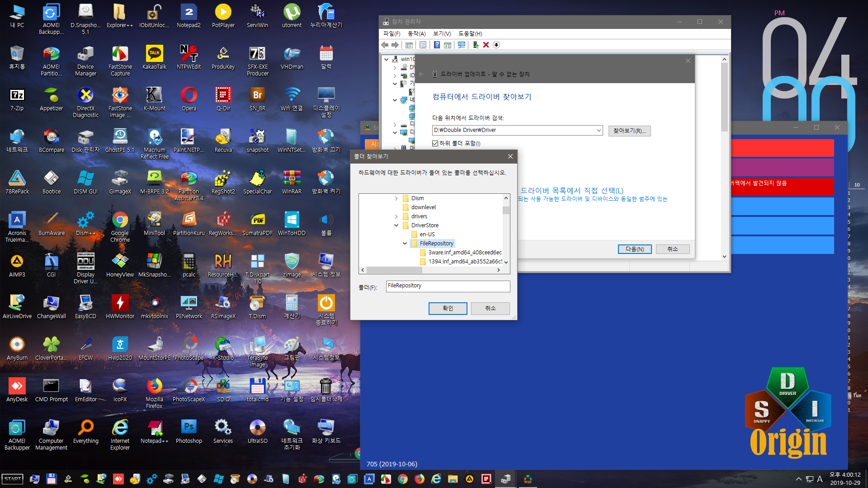Screen dimensions: 868x488
Task: Open the NTPWEdit desktop icon
Action: click(189, 58)
